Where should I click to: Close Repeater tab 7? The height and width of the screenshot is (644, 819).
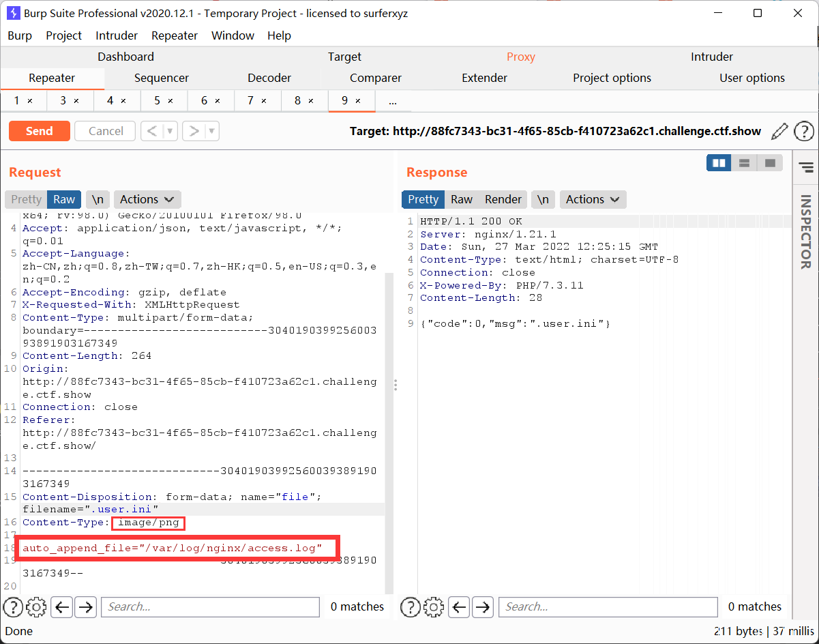264,101
